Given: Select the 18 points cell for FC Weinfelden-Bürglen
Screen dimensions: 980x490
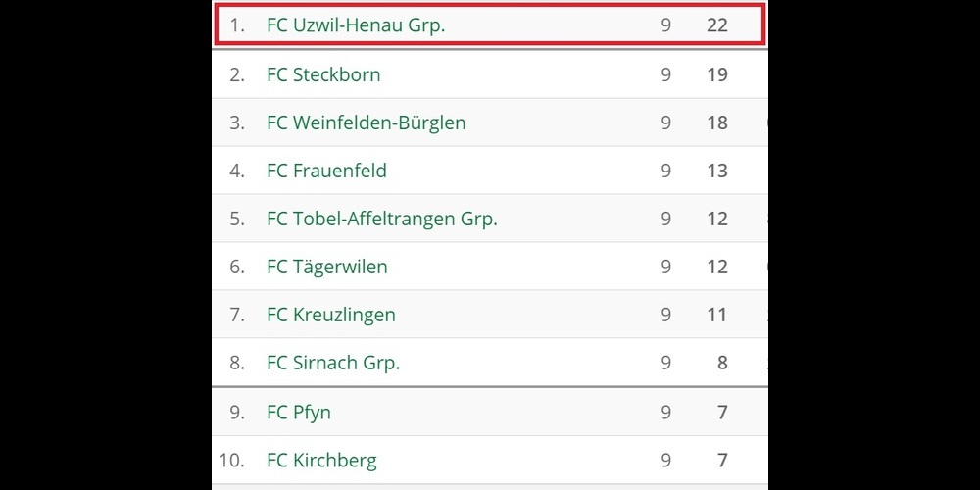Looking at the screenshot, I should [717, 122].
